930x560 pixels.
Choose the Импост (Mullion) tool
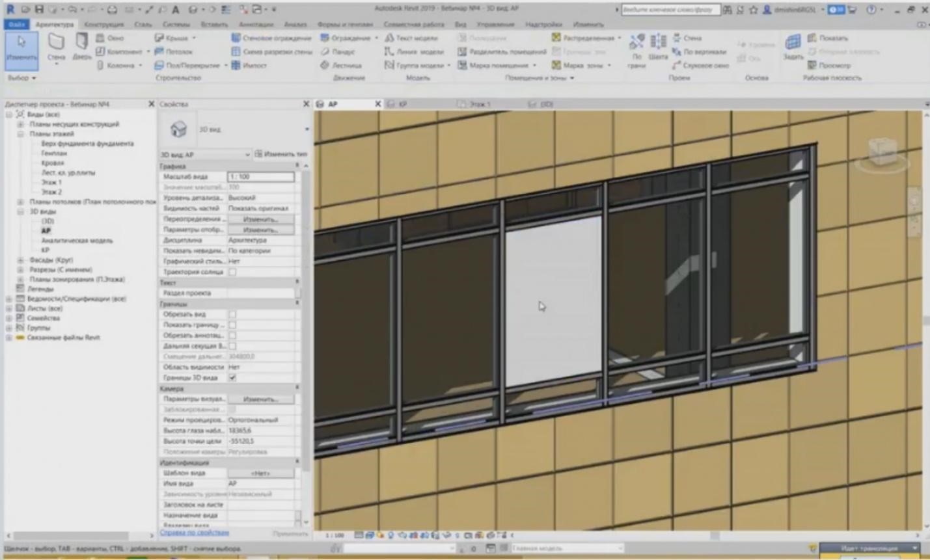[x=249, y=65]
